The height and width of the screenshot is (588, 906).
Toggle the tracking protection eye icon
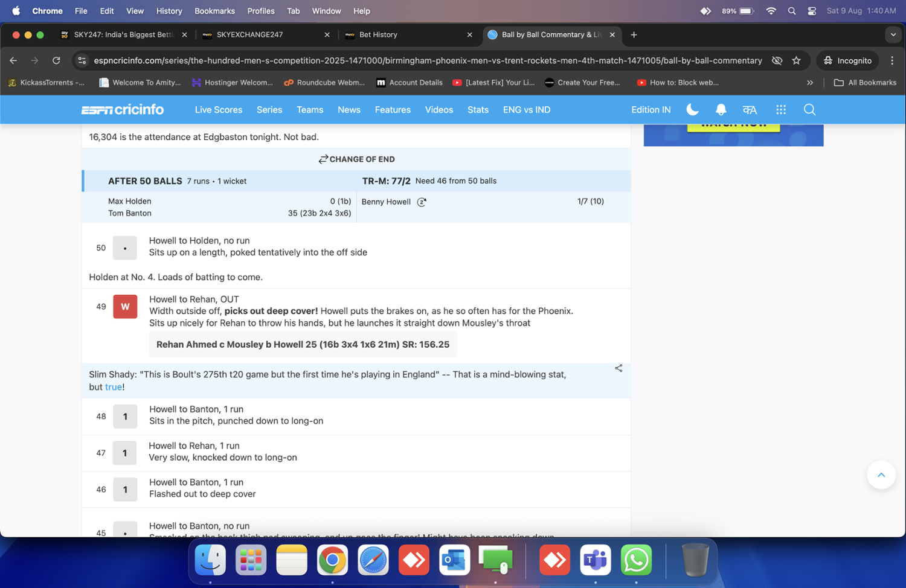[x=777, y=60]
